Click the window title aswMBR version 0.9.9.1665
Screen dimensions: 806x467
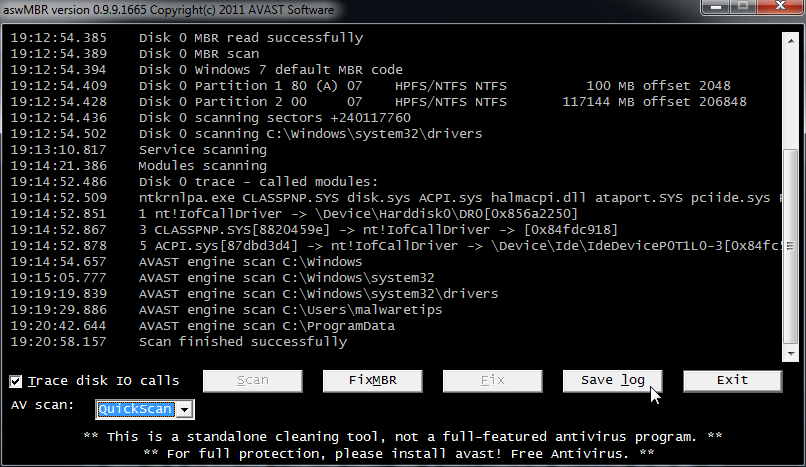[169, 10]
